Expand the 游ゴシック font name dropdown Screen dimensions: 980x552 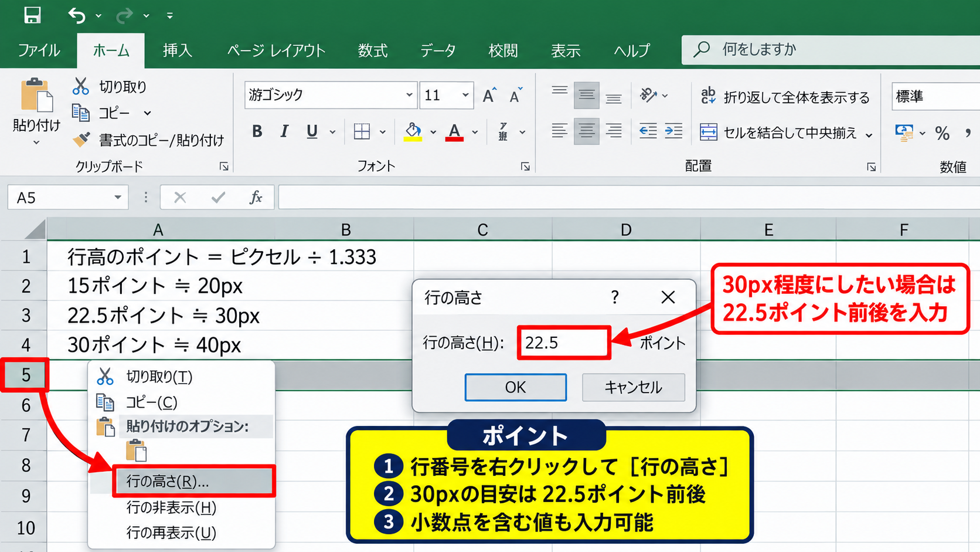point(409,95)
